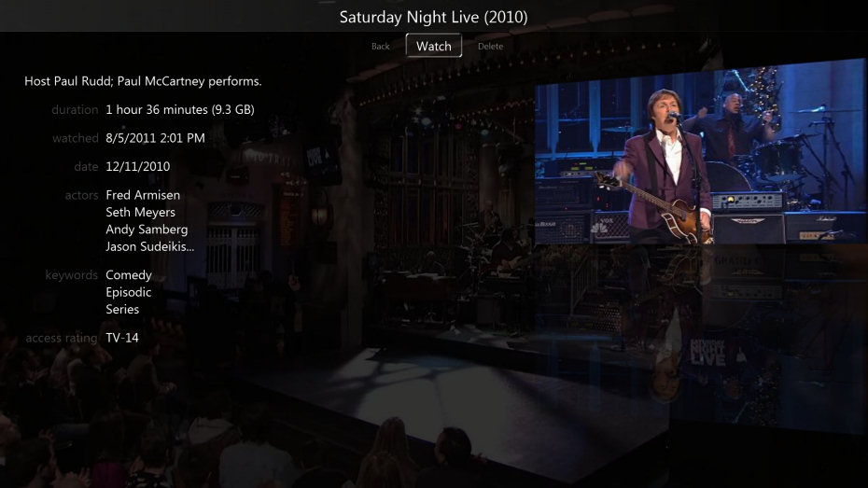Go back using the Back button
The height and width of the screenshot is (488, 868).
click(380, 47)
